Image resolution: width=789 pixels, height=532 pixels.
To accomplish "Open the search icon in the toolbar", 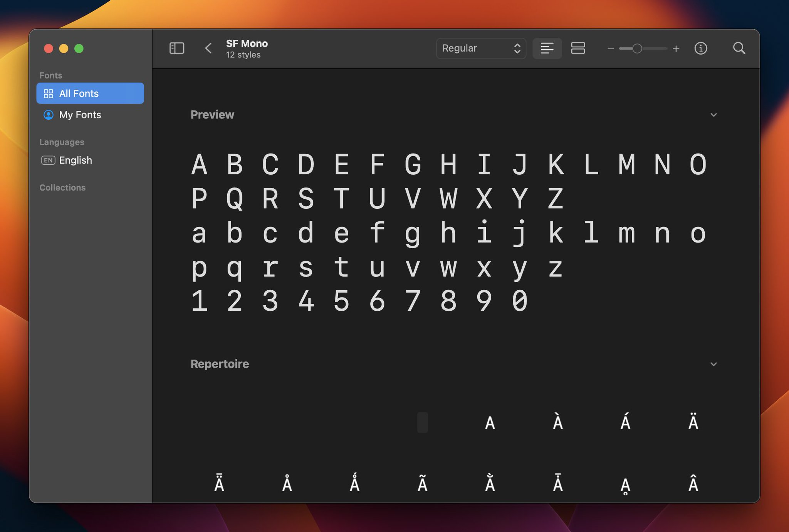I will pyautogui.click(x=739, y=48).
